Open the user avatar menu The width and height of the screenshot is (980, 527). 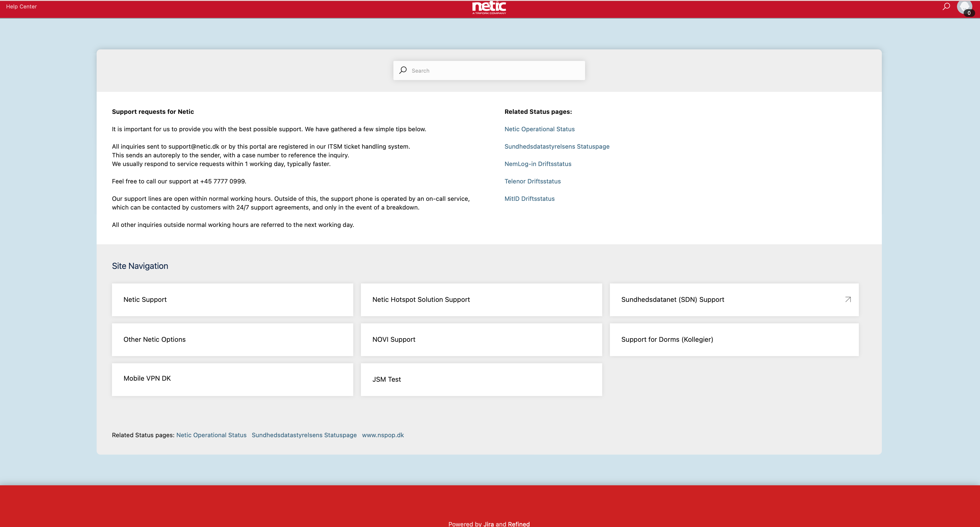[x=964, y=7]
